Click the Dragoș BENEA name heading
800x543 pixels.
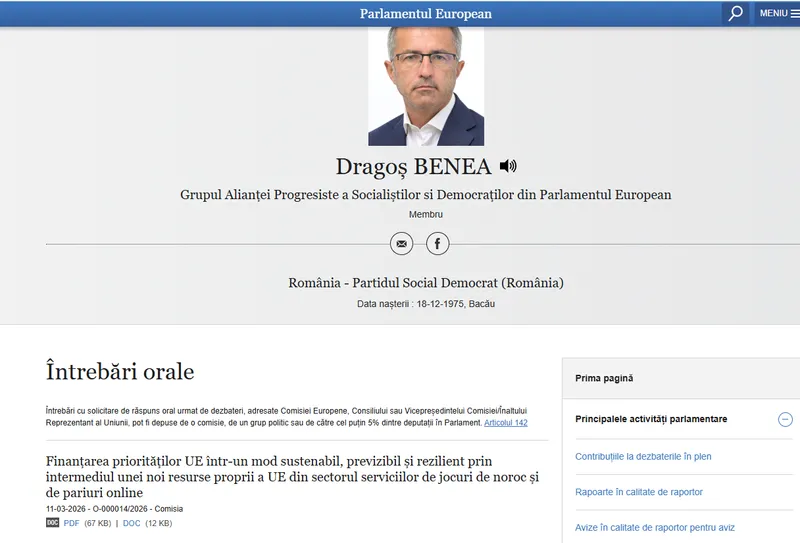click(x=413, y=166)
